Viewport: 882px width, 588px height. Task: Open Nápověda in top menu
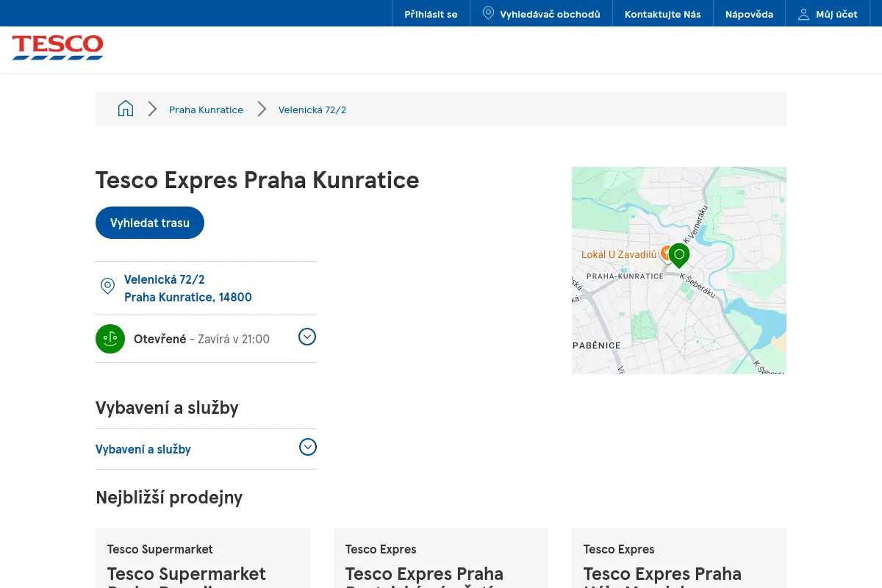[x=749, y=14]
